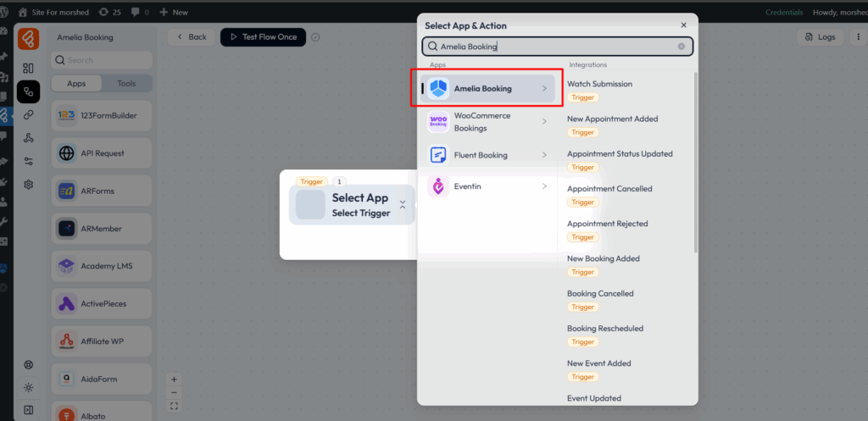The width and height of the screenshot is (868, 421).
Task: Open the Logs button
Action: [820, 37]
